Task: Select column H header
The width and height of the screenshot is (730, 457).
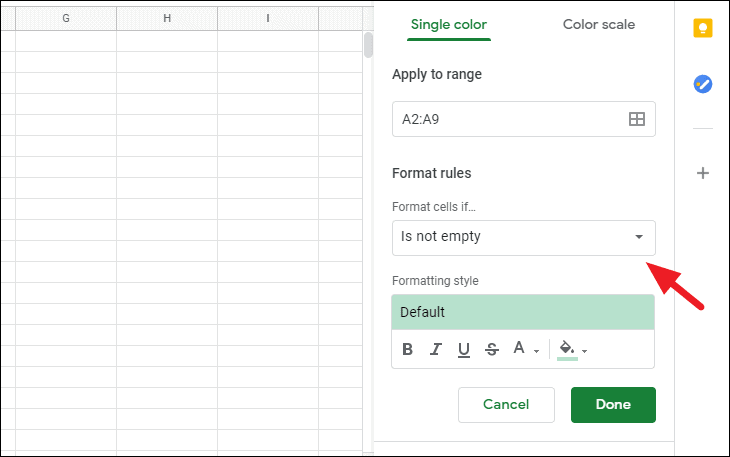Action: click(x=167, y=18)
